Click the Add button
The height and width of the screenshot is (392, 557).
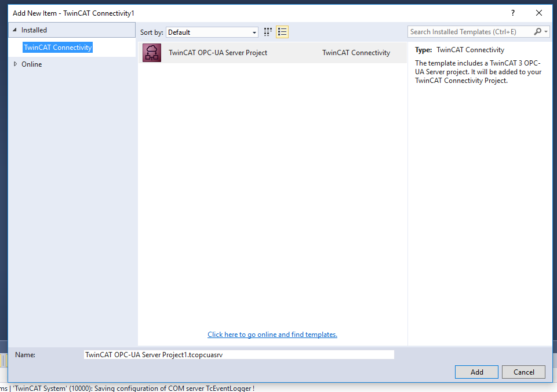pyautogui.click(x=476, y=372)
